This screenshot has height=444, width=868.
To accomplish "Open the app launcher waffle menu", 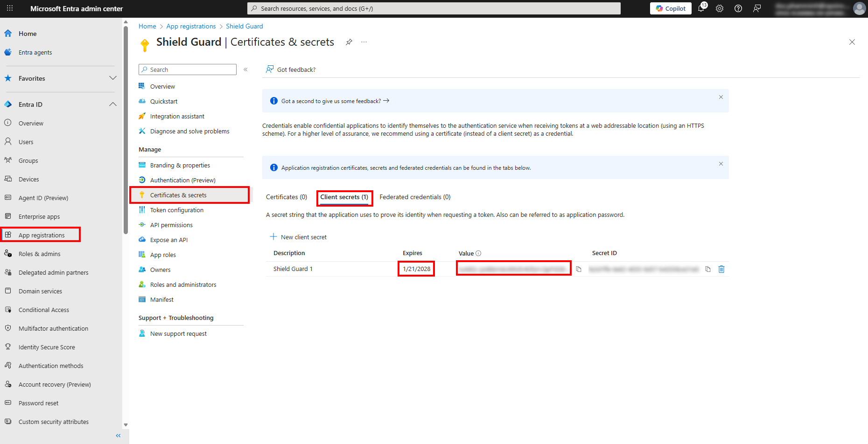I will [10, 8].
